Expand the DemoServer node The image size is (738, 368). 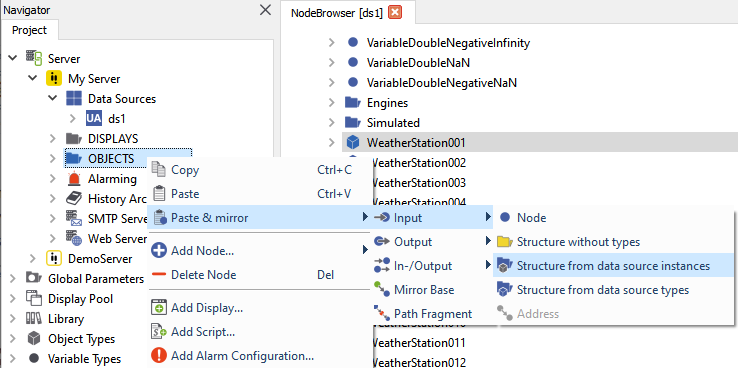(33, 258)
